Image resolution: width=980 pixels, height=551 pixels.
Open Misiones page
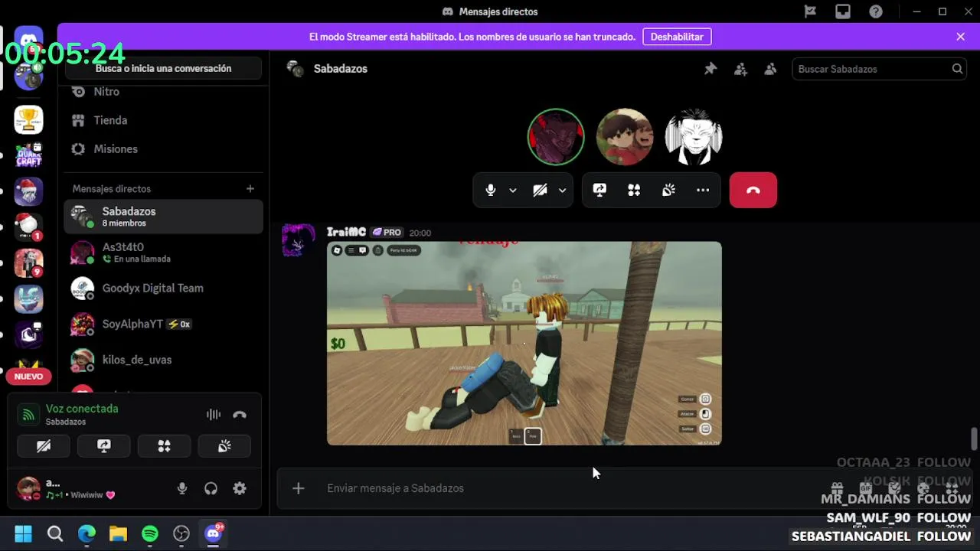pyautogui.click(x=162, y=149)
